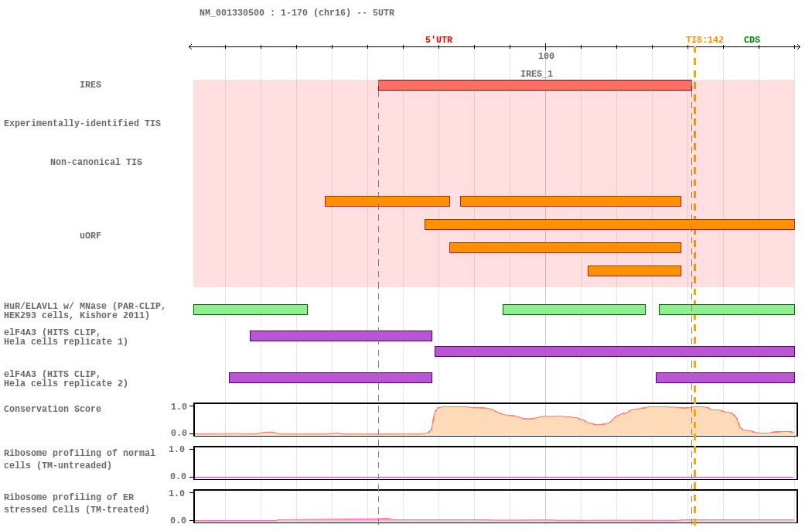Click the green CDS region label
This screenshot has width=812, height=531.
[x=752, y=40]
